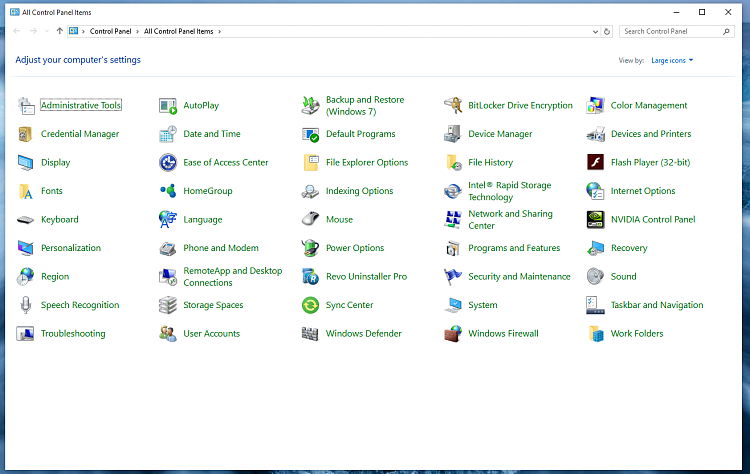This screenshot has width=750, height=474.
Task: Expand chevron before the Control Panel breadcrumb
Action: [x=83, y=32]
